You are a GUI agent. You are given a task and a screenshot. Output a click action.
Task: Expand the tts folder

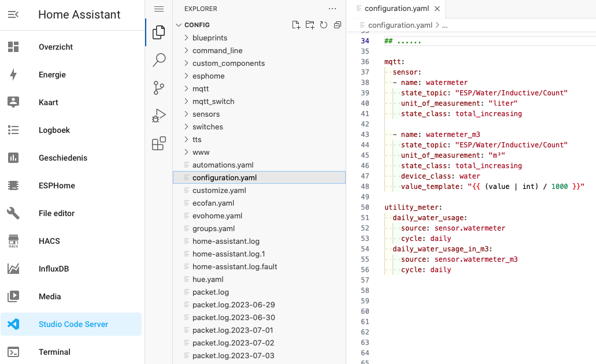(x=186, y=139)
